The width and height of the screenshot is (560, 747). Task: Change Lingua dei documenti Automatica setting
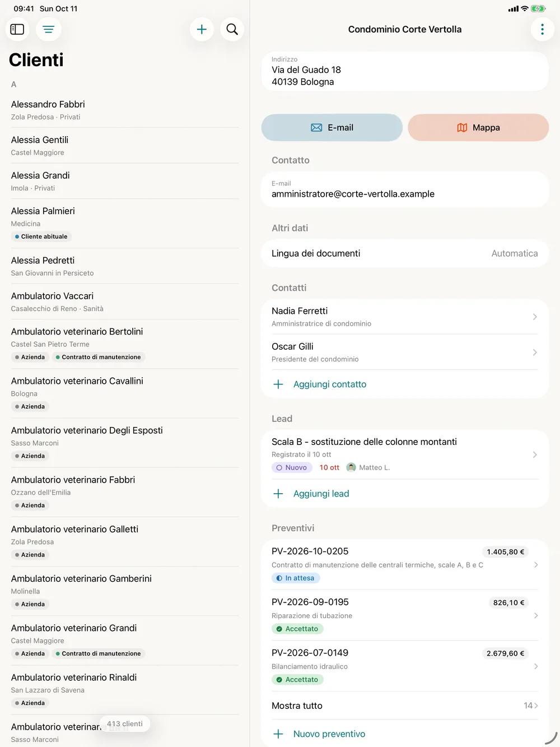pyautogui.click(x=405, y=253)
